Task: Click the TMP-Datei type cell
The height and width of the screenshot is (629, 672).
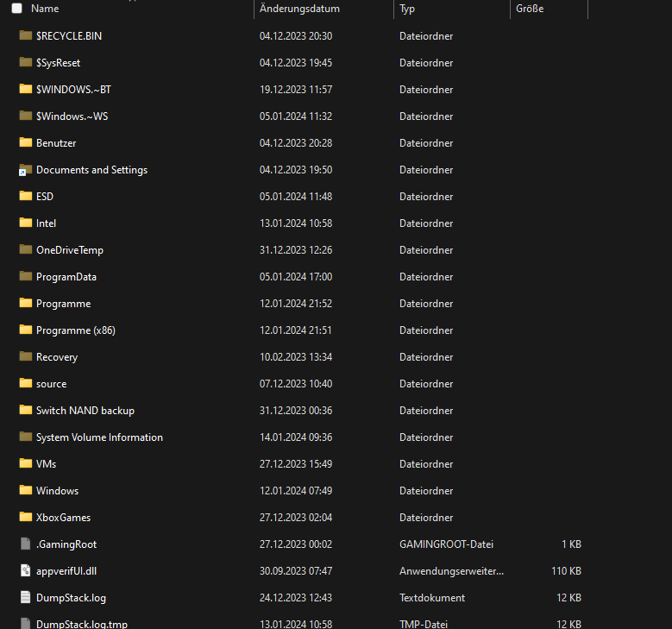Action: click(x=424, y=624)
